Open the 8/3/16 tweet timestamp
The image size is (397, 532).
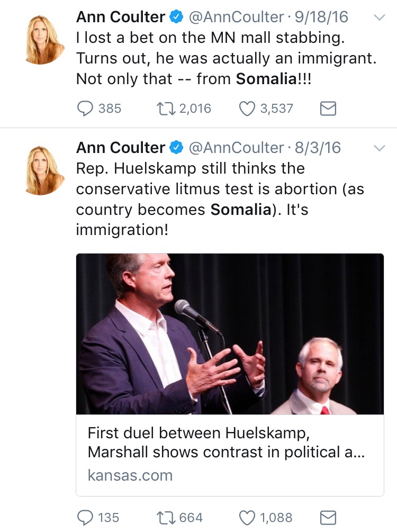tap(318, 148)
